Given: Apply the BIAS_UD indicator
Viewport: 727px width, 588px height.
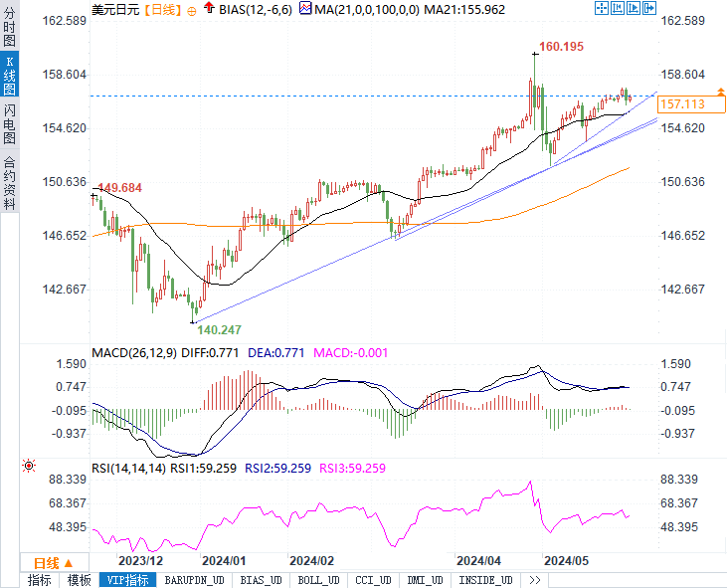Looking at the screenshot, I should 261,580.
